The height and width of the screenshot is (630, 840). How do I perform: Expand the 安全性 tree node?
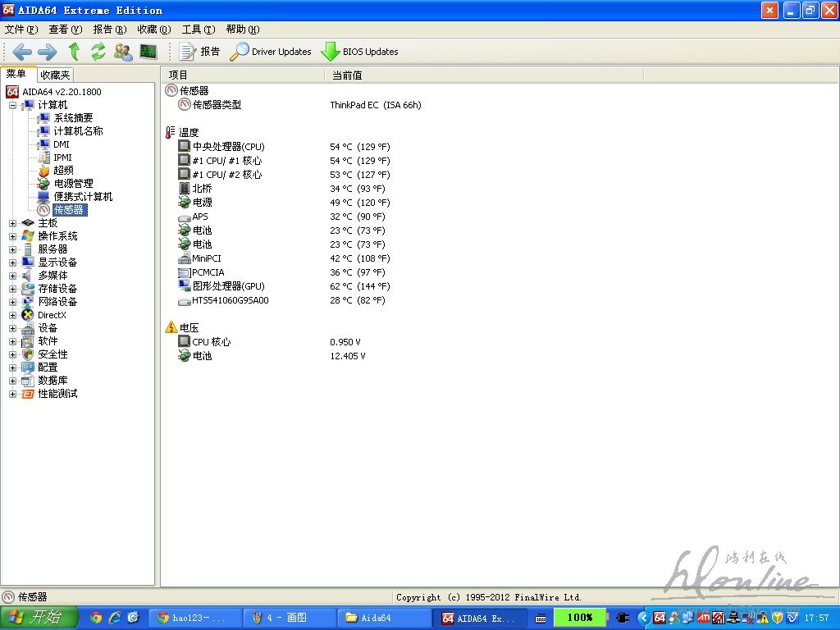click(x=13, y=354)
